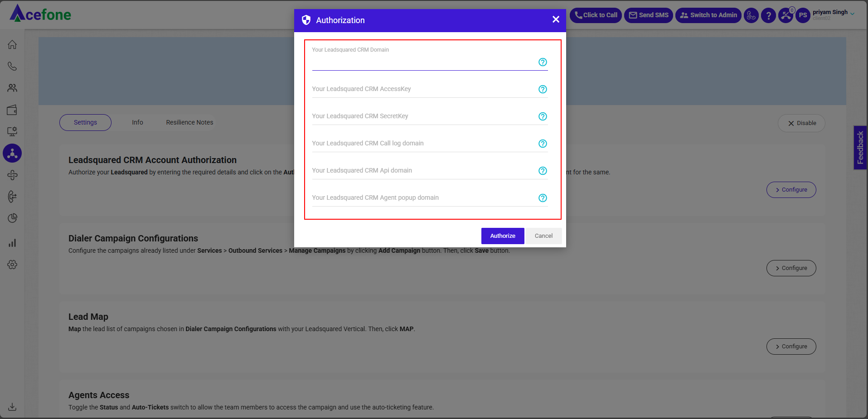Open the pie chart reports sidebar icon
The width and height of the screenshot is (868, 419).
[12, 218]
